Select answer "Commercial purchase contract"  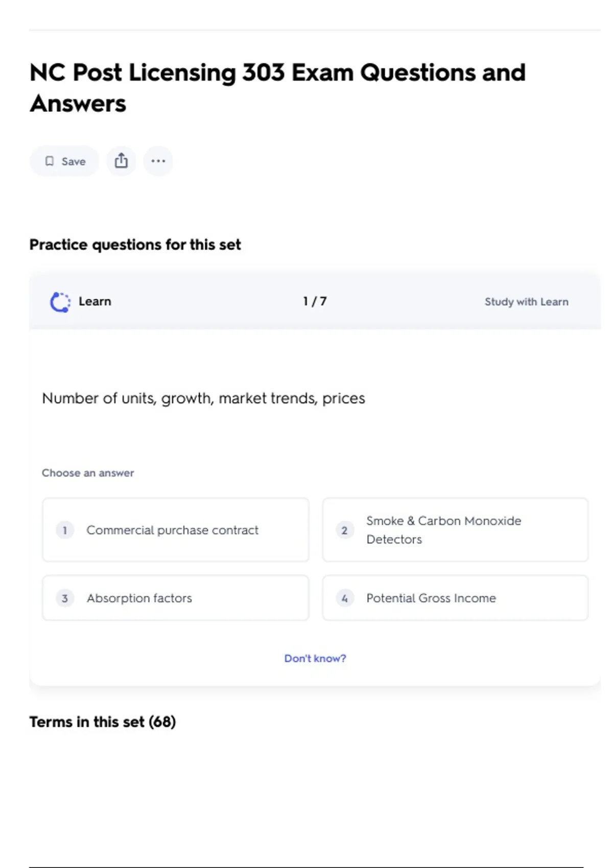[x=173, y=530]
